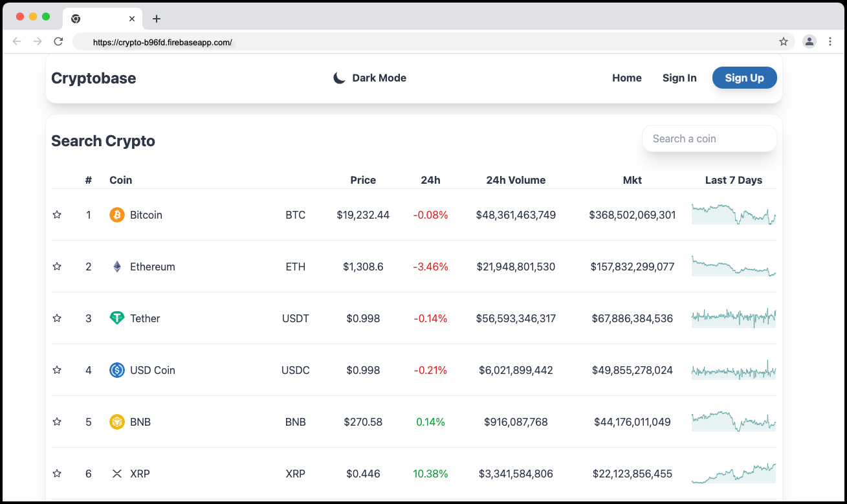Viewport: 847px width, 504px height.
Task: Open a new browser tab
Action: [157, 19]
